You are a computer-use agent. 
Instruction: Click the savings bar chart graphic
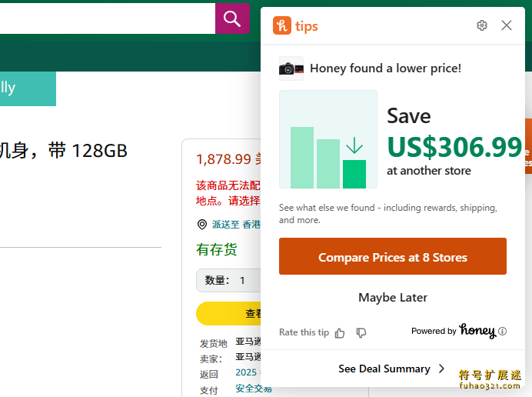click(x=328, y=139)
